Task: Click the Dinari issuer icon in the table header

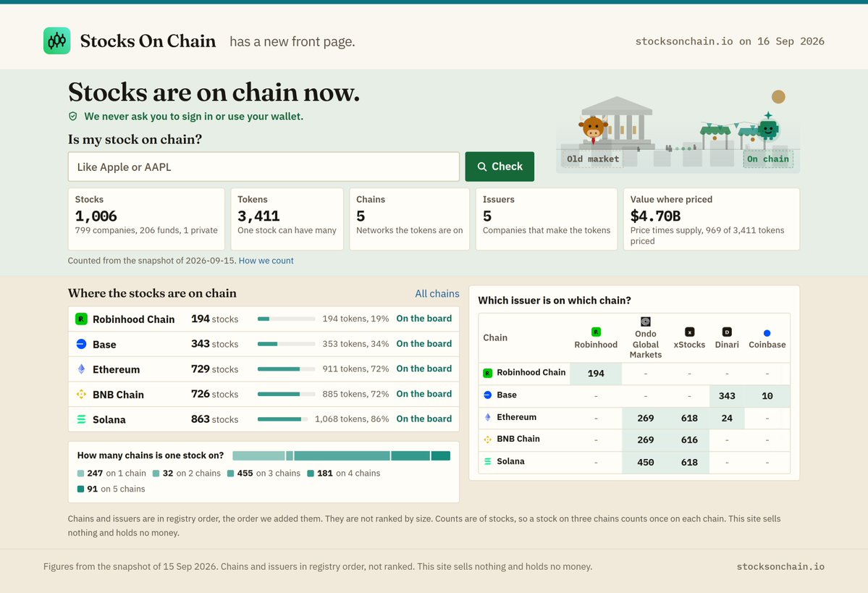Action: point(727,332)
